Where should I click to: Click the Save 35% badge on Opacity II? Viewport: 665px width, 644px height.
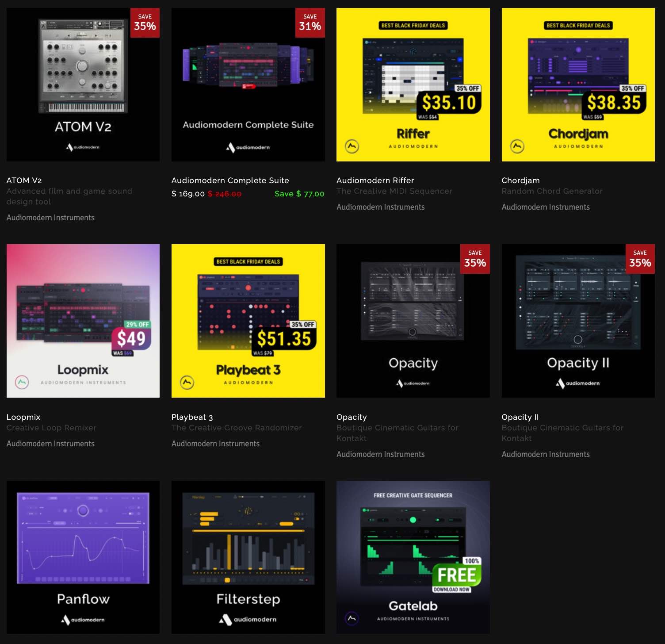(640, 259)
